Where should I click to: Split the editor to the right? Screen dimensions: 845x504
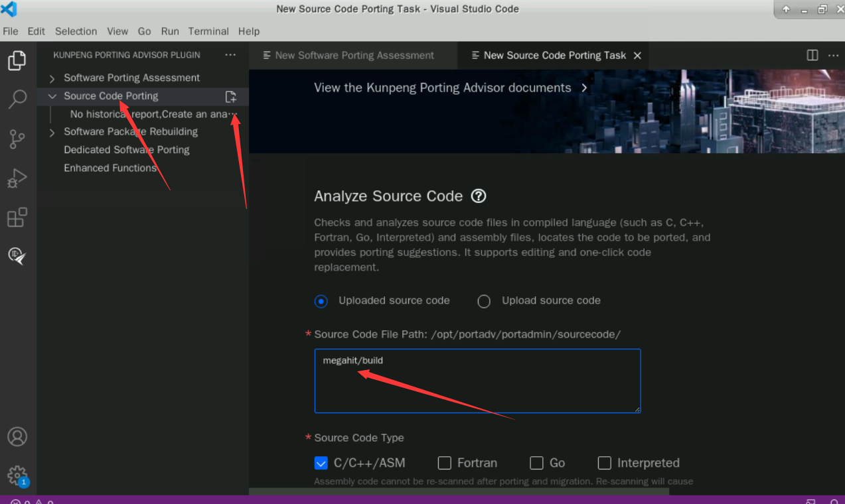812,55
